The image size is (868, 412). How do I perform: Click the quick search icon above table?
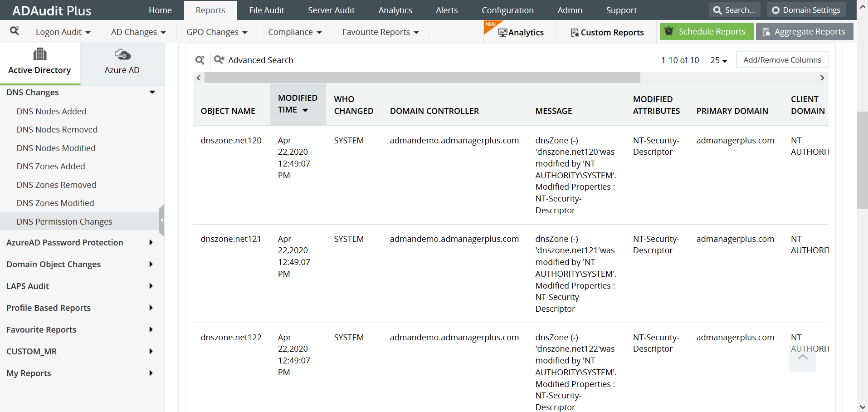point(200,60)
